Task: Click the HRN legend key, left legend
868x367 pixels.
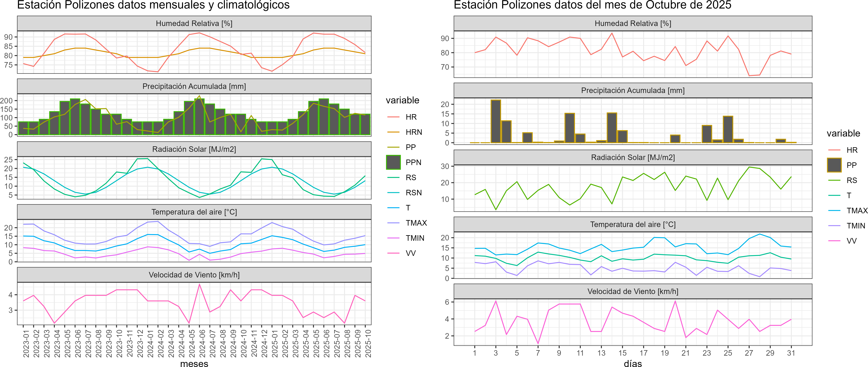Action: (393, 132)
